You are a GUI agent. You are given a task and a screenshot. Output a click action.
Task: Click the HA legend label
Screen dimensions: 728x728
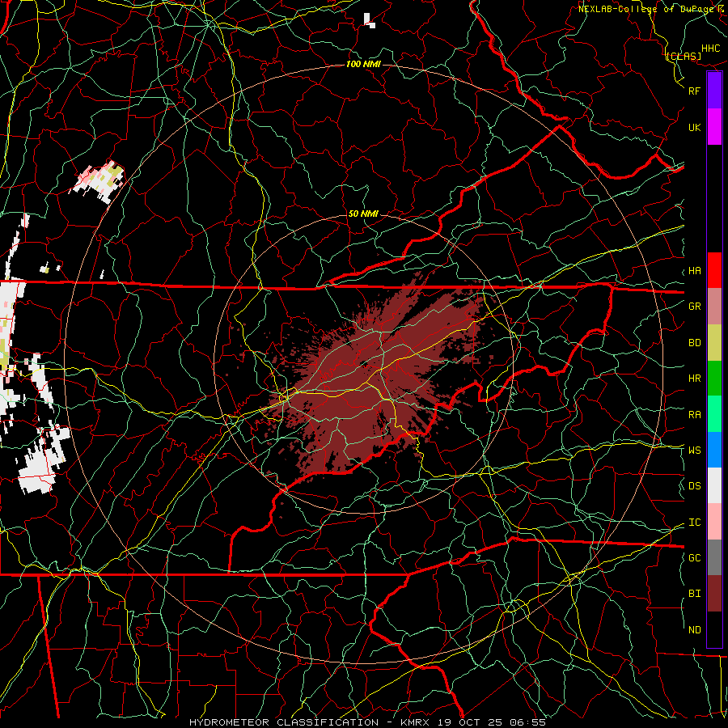[695, 271]
